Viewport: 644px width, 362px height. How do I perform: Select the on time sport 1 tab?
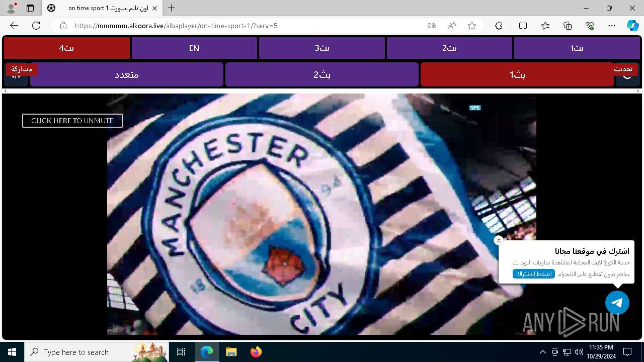(x=102, y=8)
